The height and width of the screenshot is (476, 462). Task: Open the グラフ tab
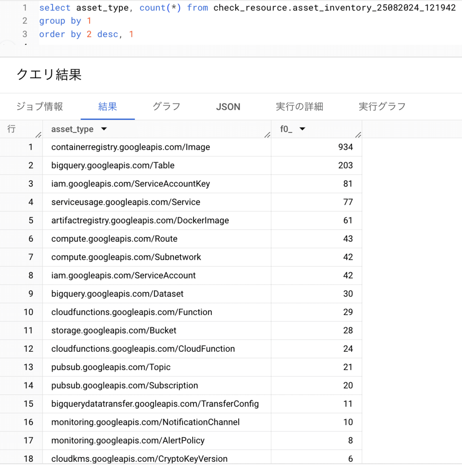(167, 107)
